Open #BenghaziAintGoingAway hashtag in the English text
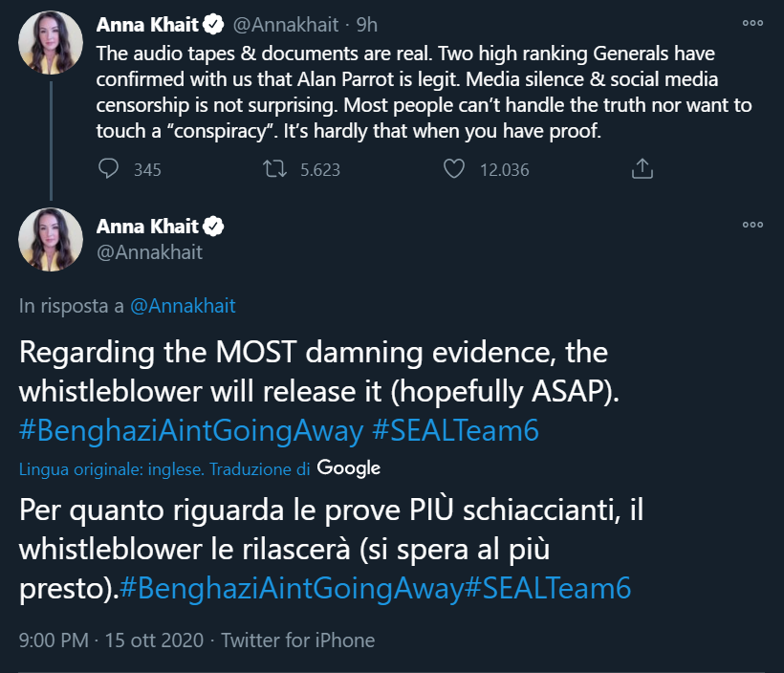The width and height of the screenshot is (784, 673). [x=191, y=430]
